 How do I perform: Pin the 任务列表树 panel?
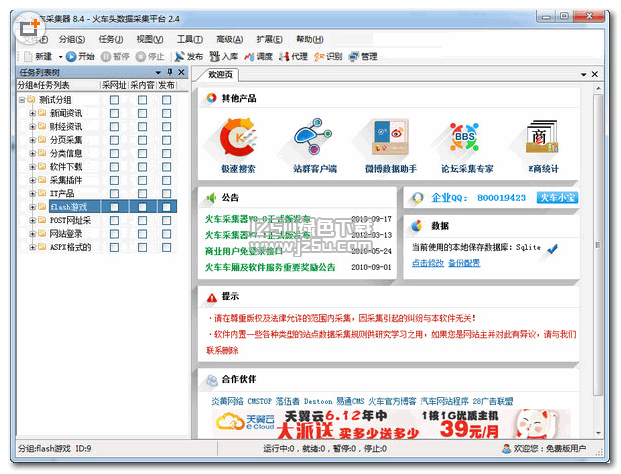pyautogui.click(x=170, y=72)
